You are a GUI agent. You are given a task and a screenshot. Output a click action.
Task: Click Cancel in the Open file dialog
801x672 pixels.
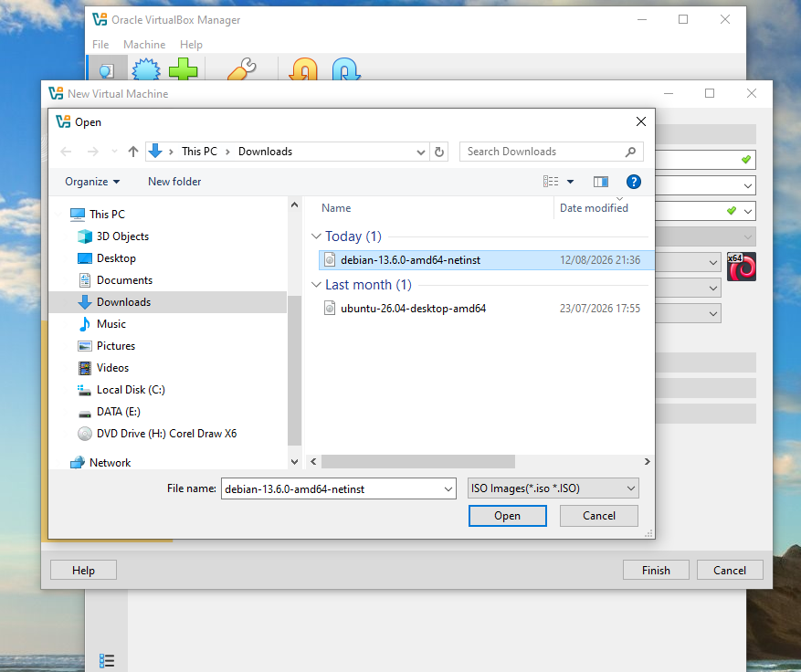click(x=599, y=516)
